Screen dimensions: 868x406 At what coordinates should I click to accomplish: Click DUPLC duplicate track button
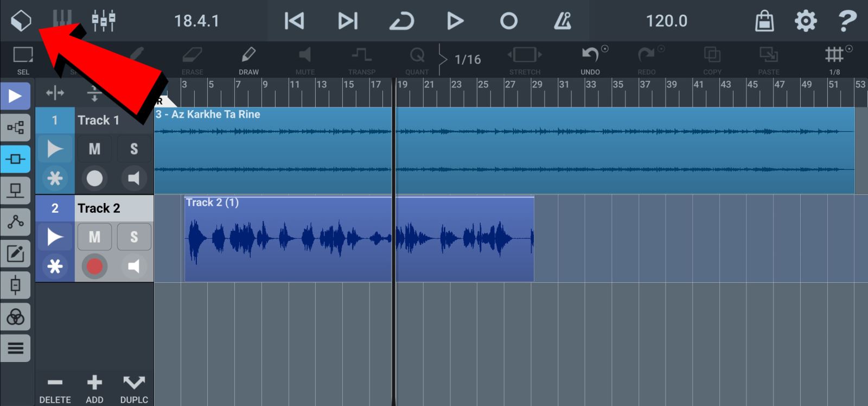click(134, 389)
